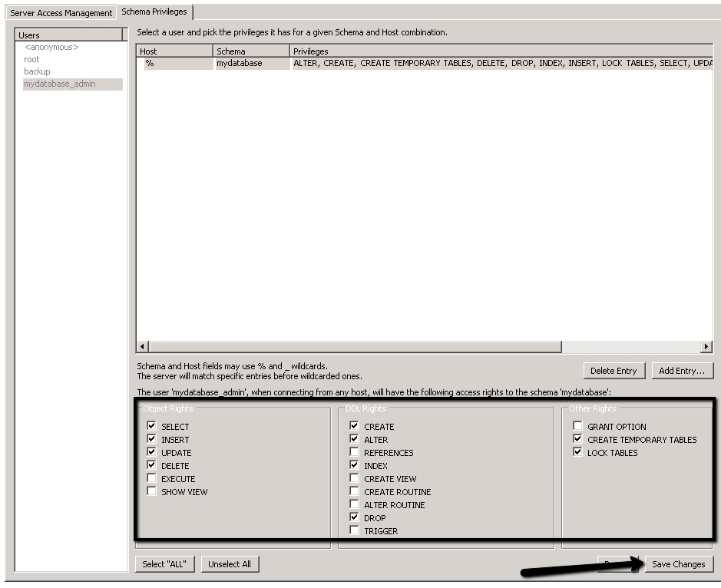Uncheck the LOCK TABLES checkbox
This screenshot has width=721, height=588.
[x=577, y=452]
